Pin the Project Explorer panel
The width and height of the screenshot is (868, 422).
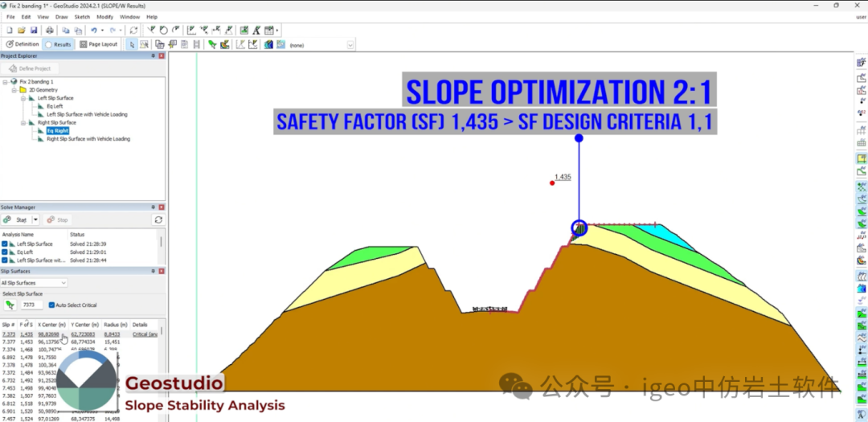[154, 56]
